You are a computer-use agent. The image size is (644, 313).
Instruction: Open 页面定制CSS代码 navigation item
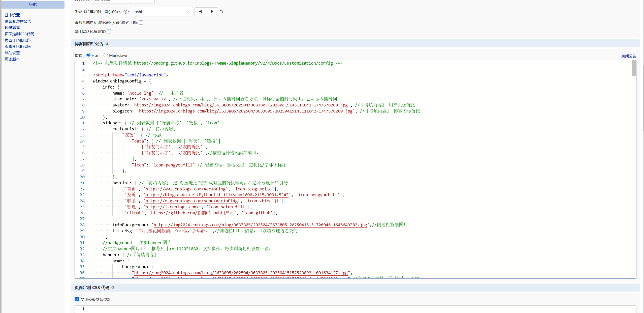(19, 34)
